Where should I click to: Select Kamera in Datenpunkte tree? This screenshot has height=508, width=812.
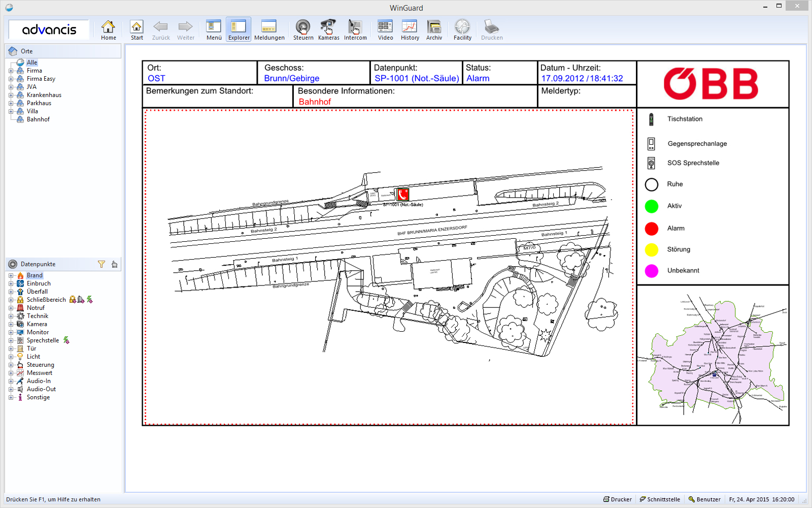[37, 324]
